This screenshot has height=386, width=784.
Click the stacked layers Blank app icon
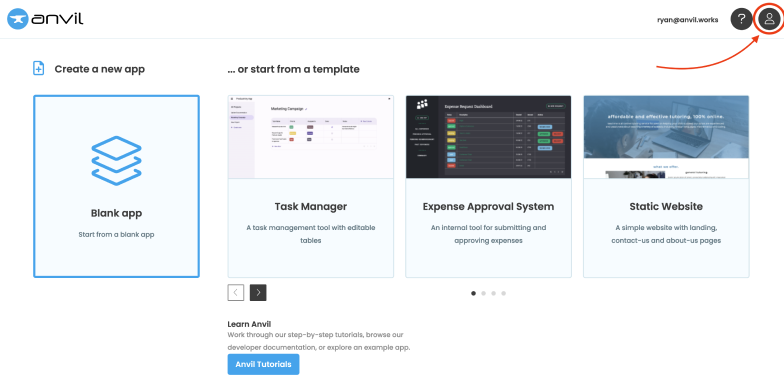pyautogui.click(x=116, y=160)
